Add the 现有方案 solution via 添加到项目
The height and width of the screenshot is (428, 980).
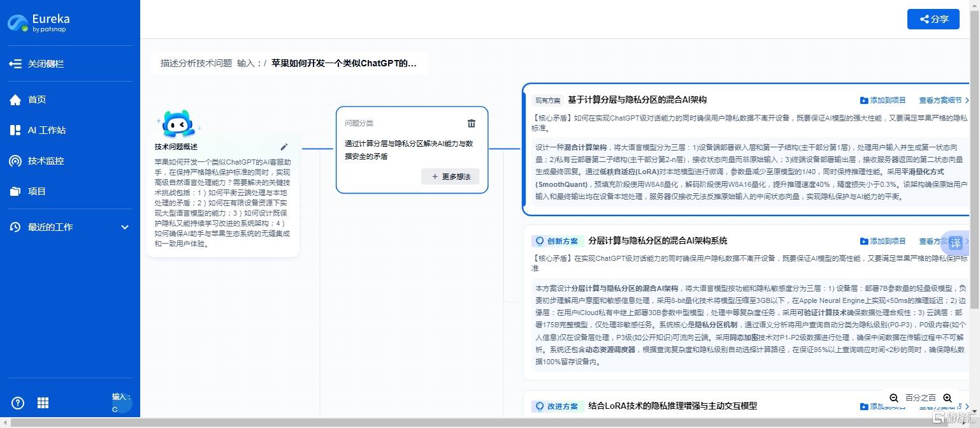pyautogui.click(x=883, y=100)
